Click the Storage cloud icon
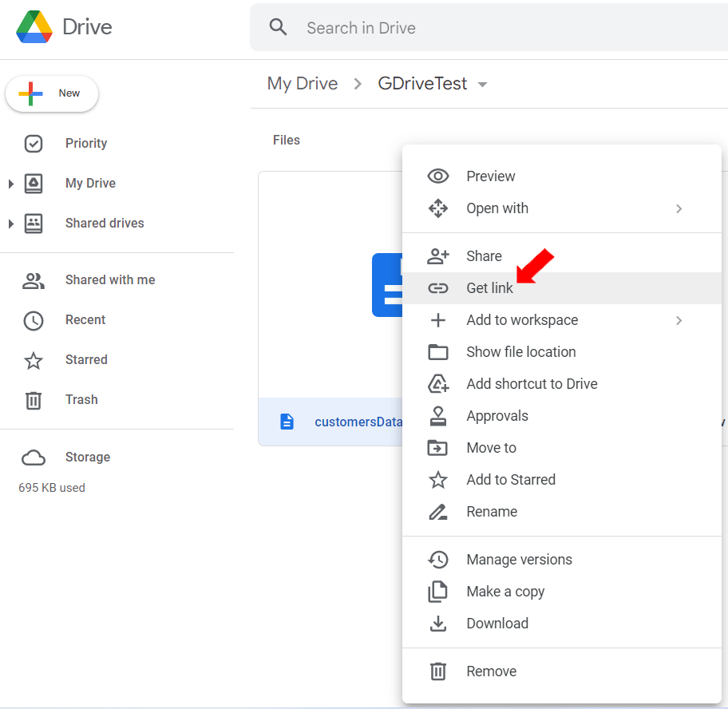728x709 pixels. 34,457
